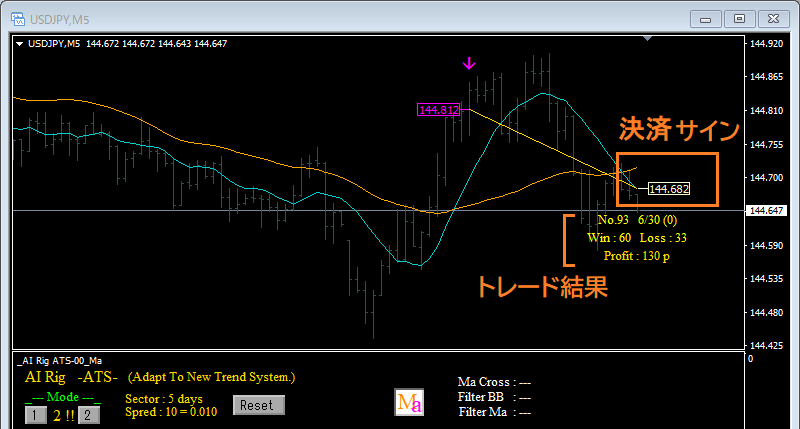Click the magenta down arrow signal
Viewport: 800px width, 429px height.
(x=469, y=63)
